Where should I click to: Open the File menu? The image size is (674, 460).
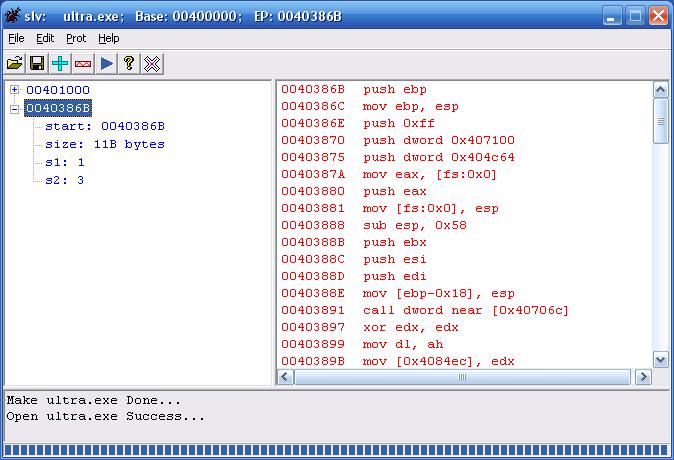click(16, 38)
